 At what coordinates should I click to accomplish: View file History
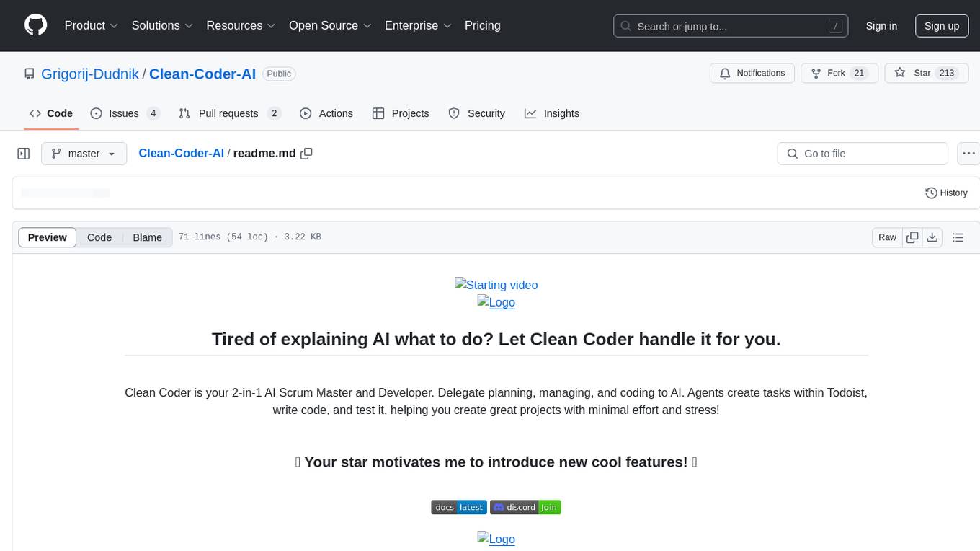tap(946, 193)
